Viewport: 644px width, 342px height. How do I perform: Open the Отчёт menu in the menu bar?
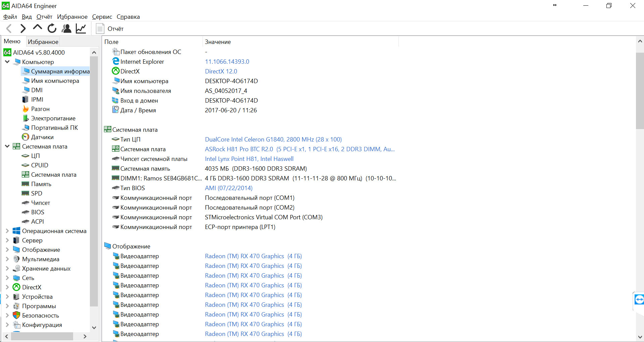point(44,17)
